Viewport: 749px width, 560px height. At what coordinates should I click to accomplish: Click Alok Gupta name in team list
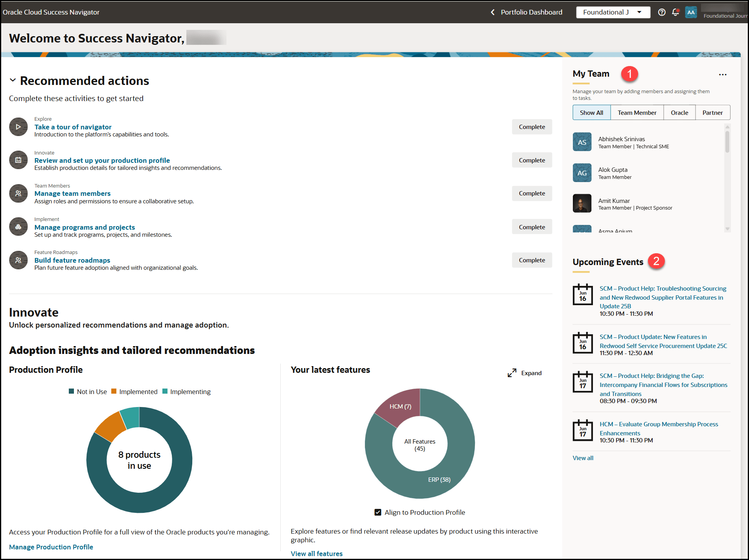coord(613,169)
